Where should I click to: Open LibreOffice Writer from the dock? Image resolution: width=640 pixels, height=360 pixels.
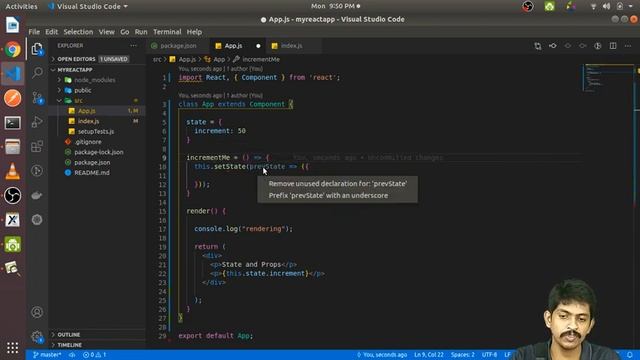click(13, 25)
